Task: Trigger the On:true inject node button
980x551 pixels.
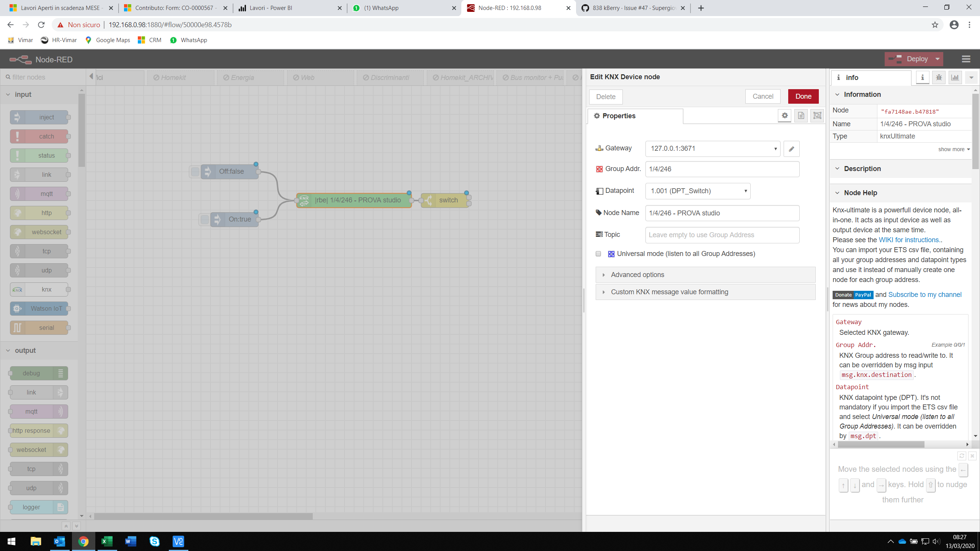Action: pyautogui.click(x=204, y=219)
